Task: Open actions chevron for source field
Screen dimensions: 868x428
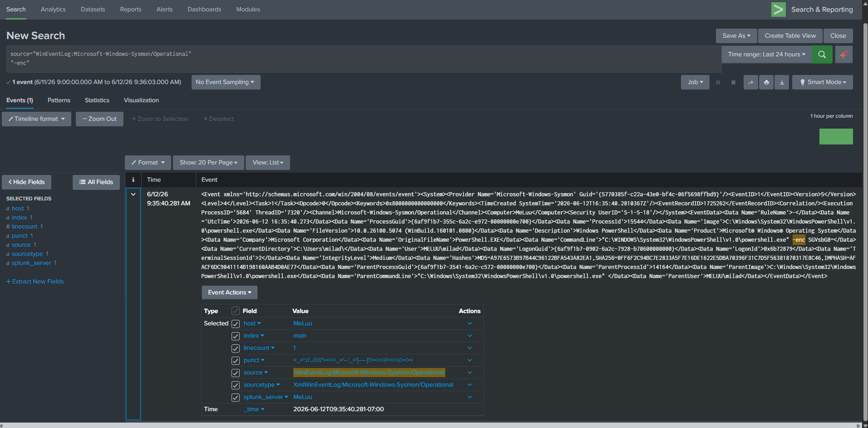Action: [x=469, y=373]
